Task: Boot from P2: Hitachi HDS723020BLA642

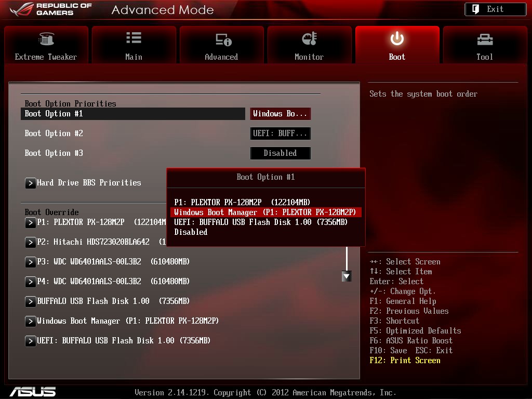Action: coord(101,242)
